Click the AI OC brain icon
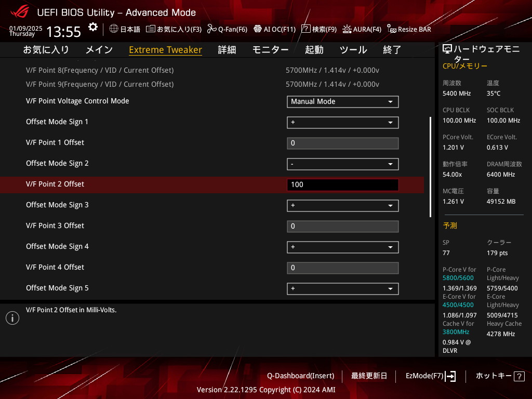532x399 pixels. pyautogui.click(x=257, y=29)
